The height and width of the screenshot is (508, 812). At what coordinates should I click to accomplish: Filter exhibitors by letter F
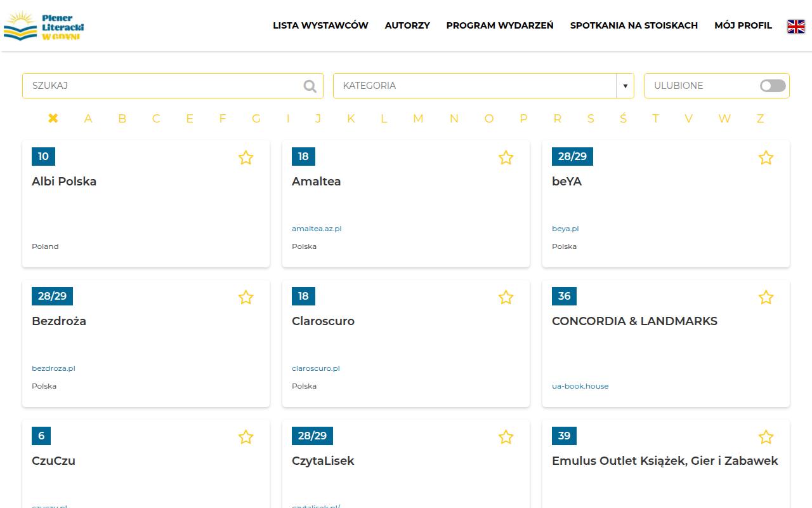tap(223, 119)
